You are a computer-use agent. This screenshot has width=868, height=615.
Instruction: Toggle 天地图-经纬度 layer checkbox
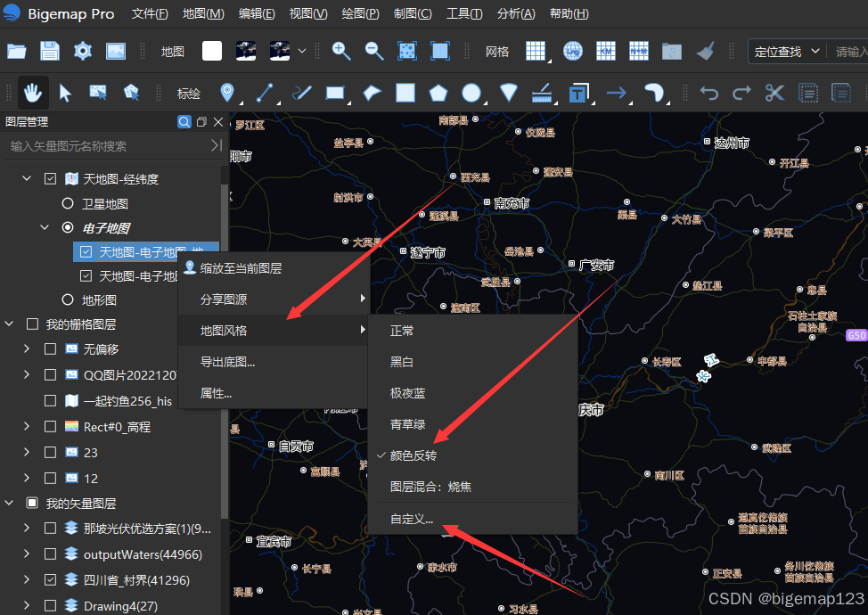click(51, 179)
